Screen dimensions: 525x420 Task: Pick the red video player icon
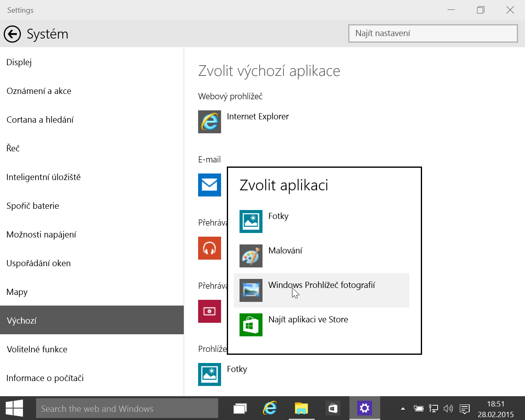pos(210,311)
